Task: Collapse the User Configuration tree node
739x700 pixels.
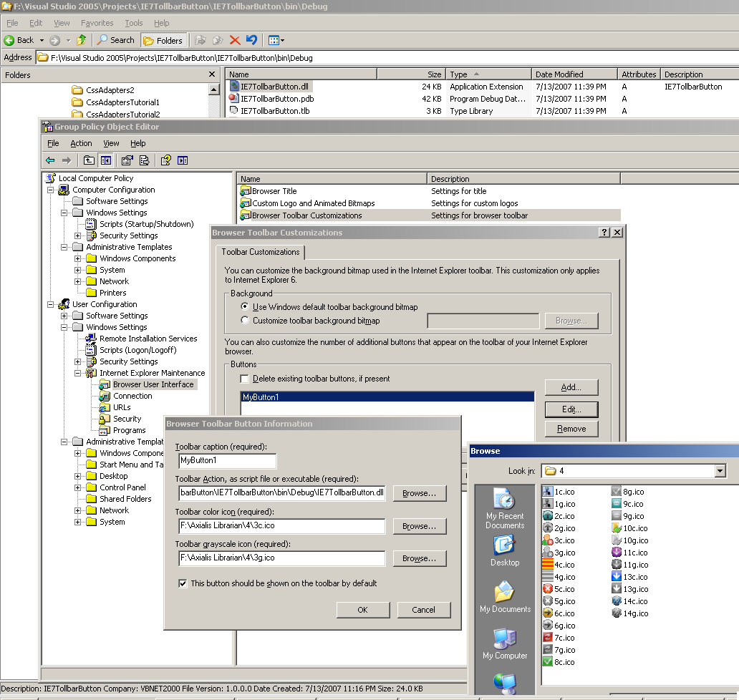Action: [x=50, y=304]
